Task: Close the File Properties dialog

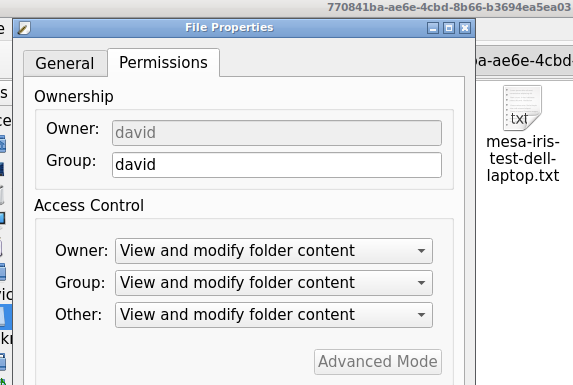Action: coord(465,28)
